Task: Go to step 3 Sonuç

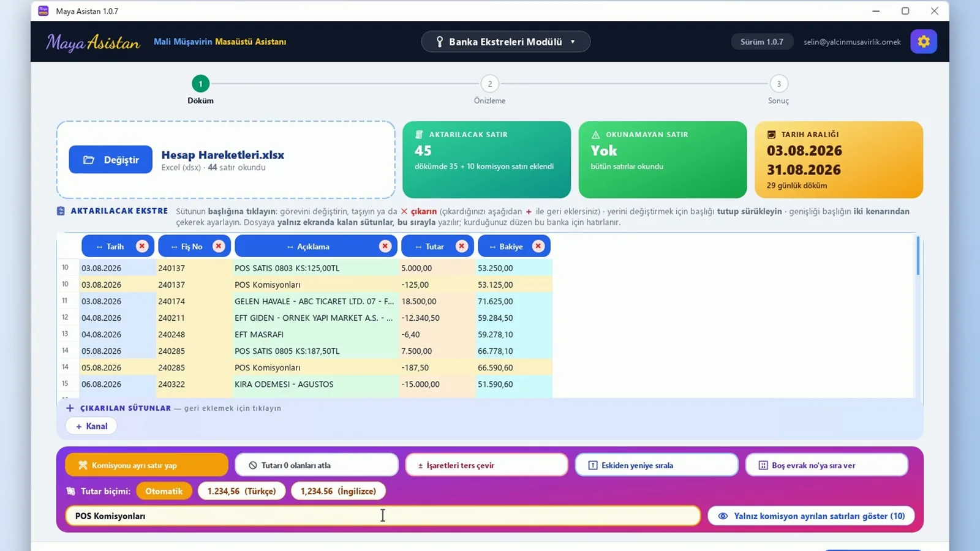Action: pos(778,84)
